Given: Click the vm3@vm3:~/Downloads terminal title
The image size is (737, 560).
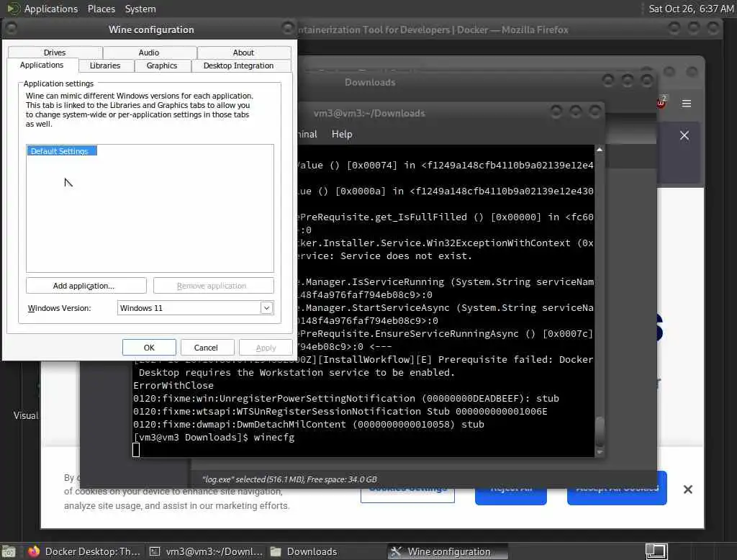Looking at the screenshot, I should coord(369,113).
